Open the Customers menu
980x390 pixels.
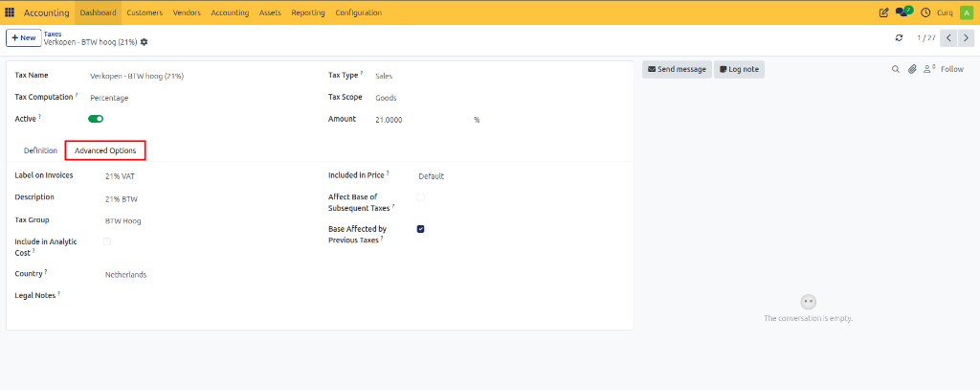[145, 12]
